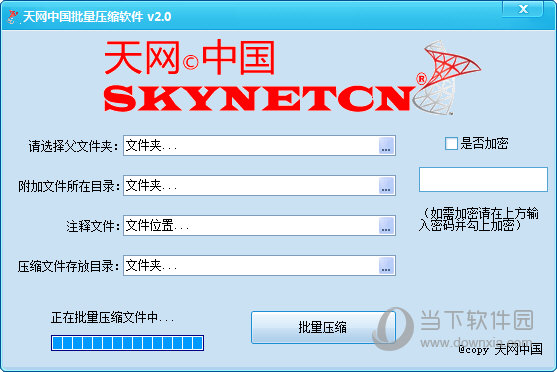Click the 压缩文件存放目录: label
Image resolution: width=557 pixels, height=372 pixels.
tap(69, 266)
